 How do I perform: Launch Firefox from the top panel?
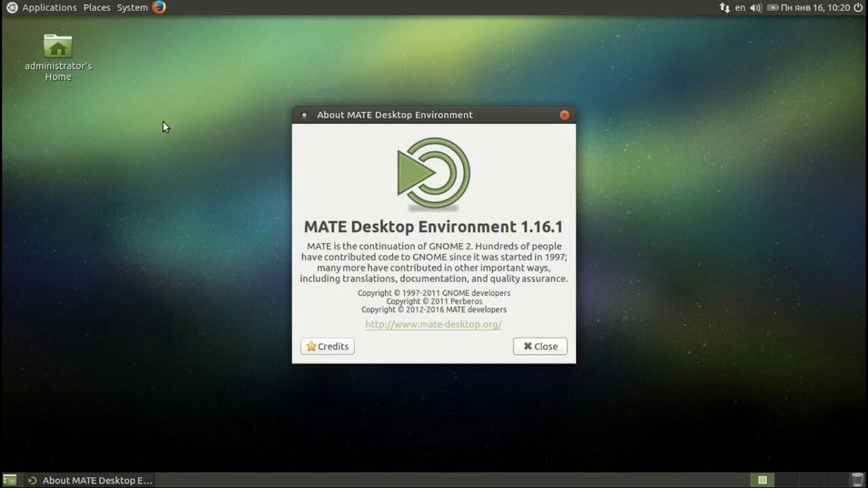coord(159,7)
